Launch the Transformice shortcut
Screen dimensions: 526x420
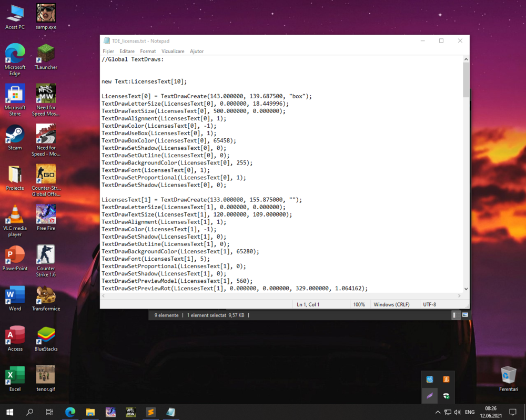[x=46, y=299]
